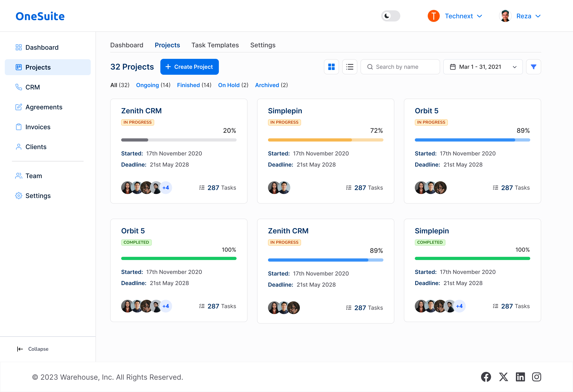Switch to the Task Templates tab

[215, 45]
